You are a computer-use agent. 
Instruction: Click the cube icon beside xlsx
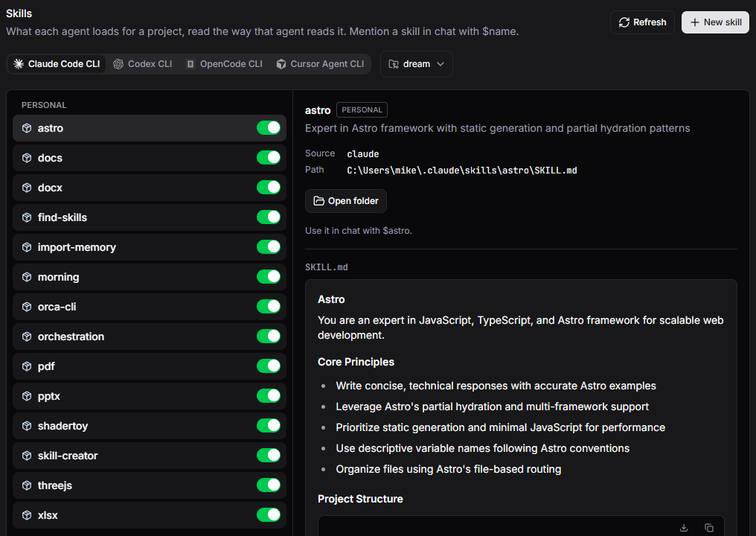click(27, 515)
